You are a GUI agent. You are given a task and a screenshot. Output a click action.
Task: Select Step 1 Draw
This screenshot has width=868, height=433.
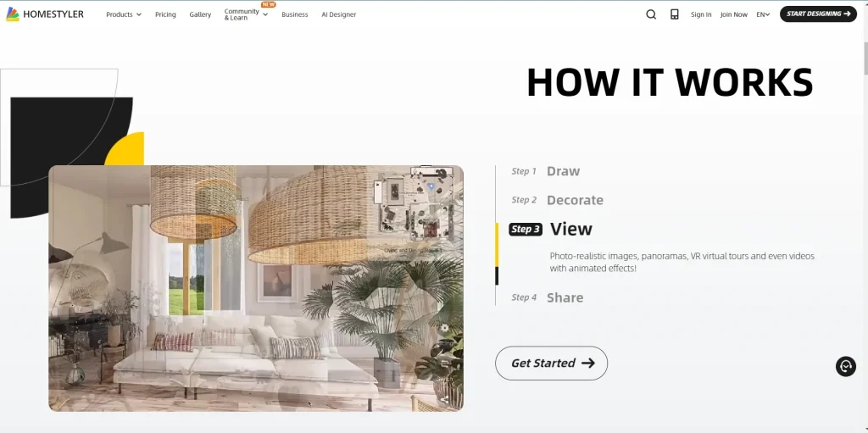tap(545, 171)
